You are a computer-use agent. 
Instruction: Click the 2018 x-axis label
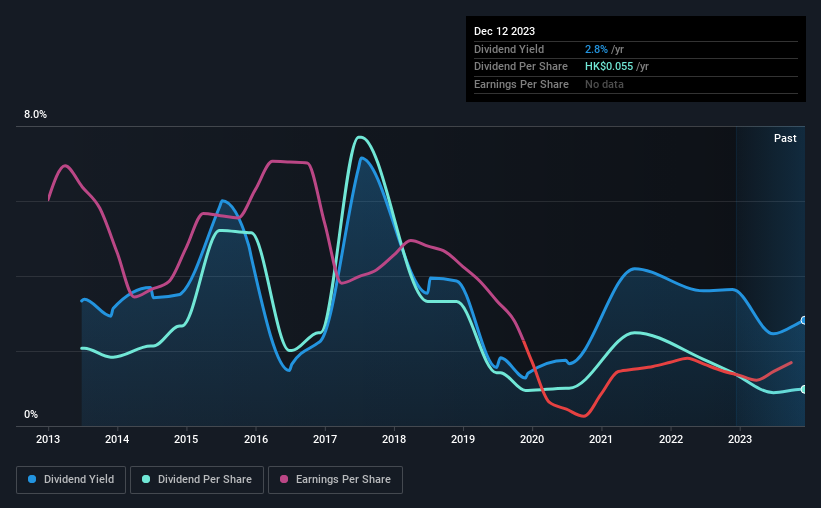pos(394,439)
